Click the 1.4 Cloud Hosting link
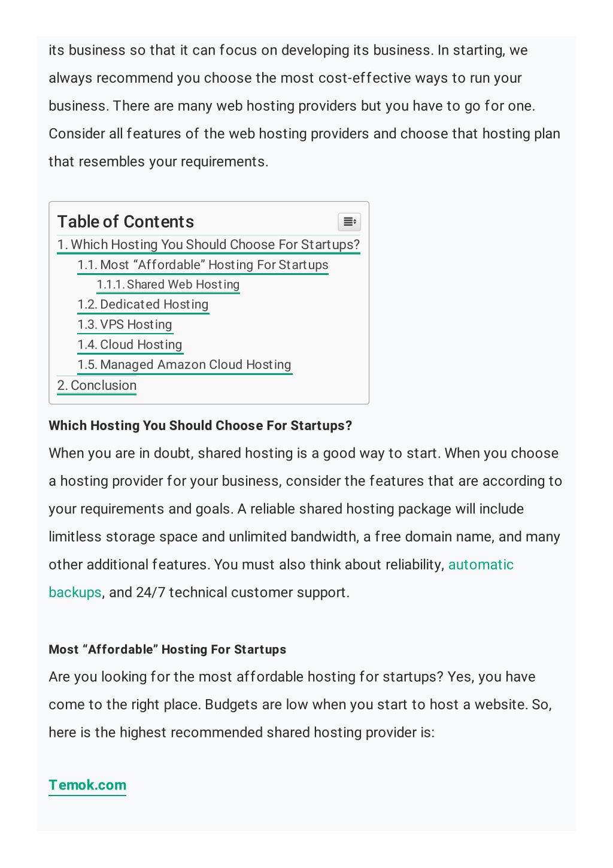 coord(130,344)
